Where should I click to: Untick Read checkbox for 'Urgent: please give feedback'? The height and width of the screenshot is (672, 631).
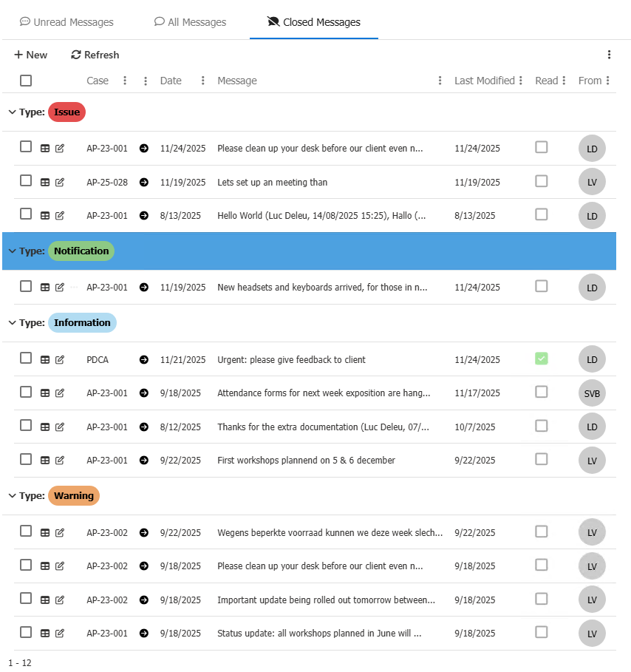(x=542, y=359)
